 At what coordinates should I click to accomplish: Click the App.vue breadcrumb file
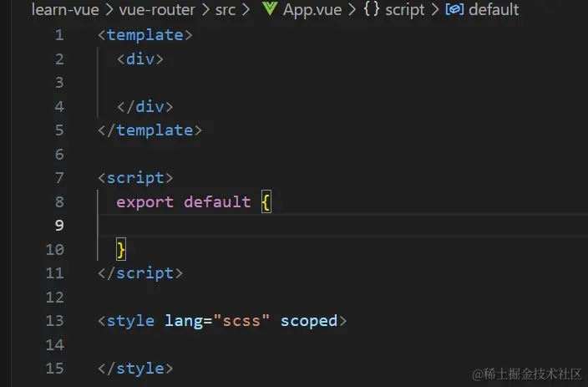pos(312,9)
